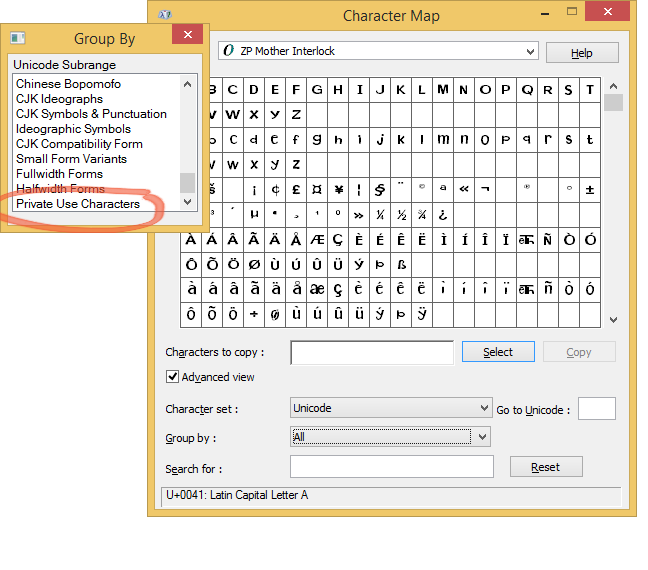Image resolution: width=648 pixels, height=570 pixels.
Task: Select Chinese Bopomofo from Unicode Subrange list
Action: (68, 84)
